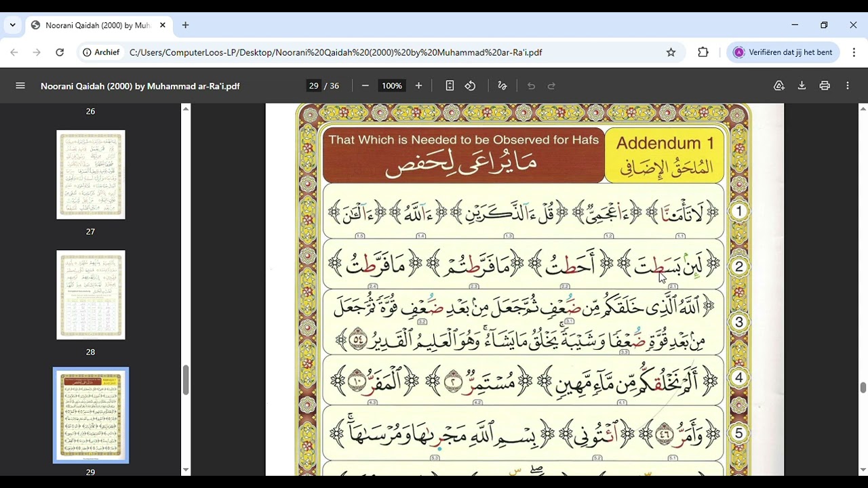Bookmark this page with the star icon
The width and height of the screenshot is (868, 488).
point(671,52)
